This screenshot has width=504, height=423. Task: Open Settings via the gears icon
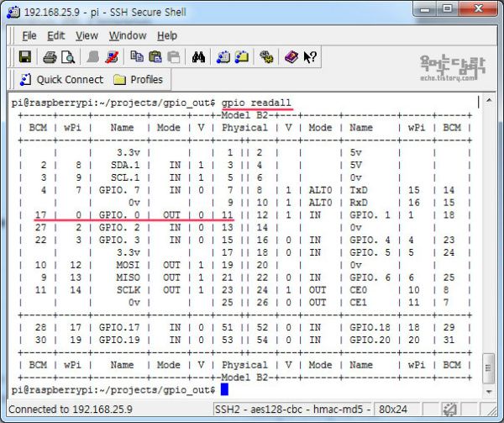tap(266, 57)
